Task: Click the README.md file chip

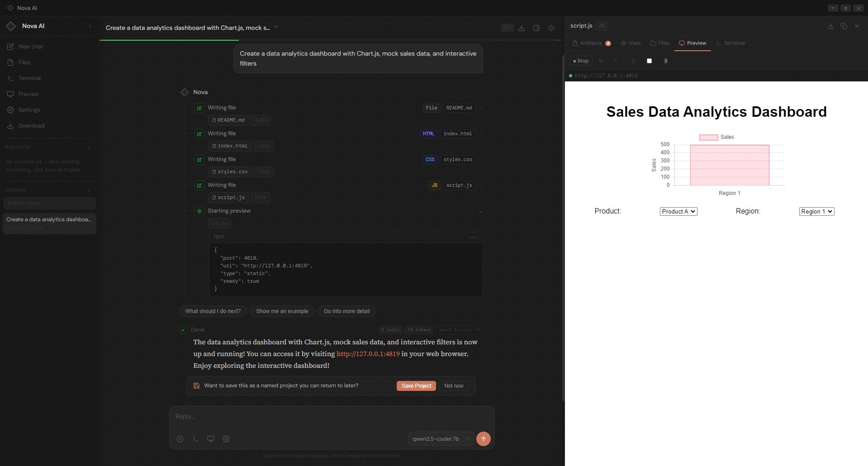Action: (x=228, y=120)
